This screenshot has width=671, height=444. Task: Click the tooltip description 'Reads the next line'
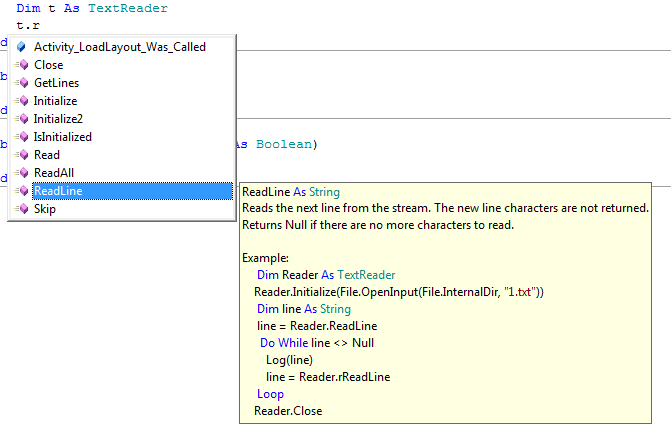[445, 208]
